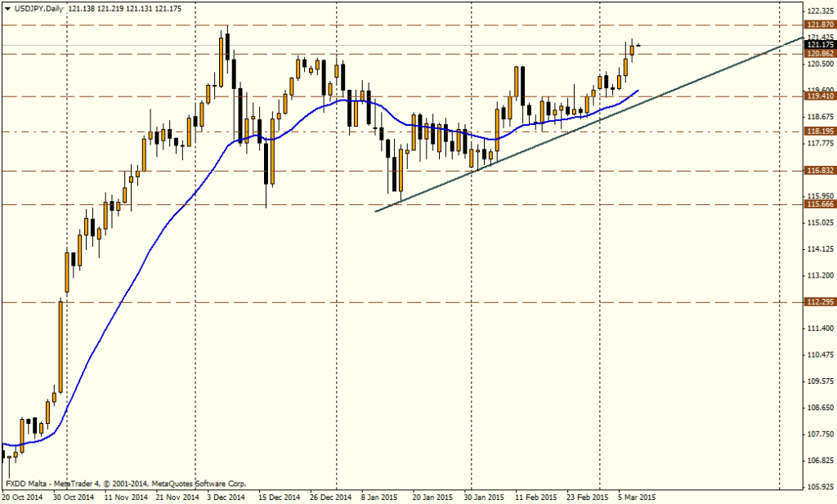Screen dimensions: 837x504
Task: Click the 122.325 value on price scale
Action: 818,11
